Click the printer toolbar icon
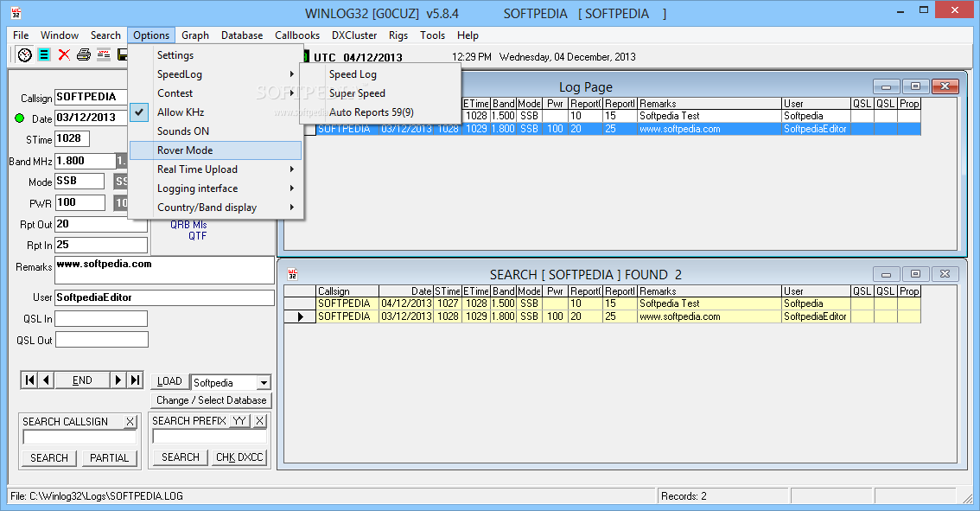 pyautogui.click(x=84, y=55)
